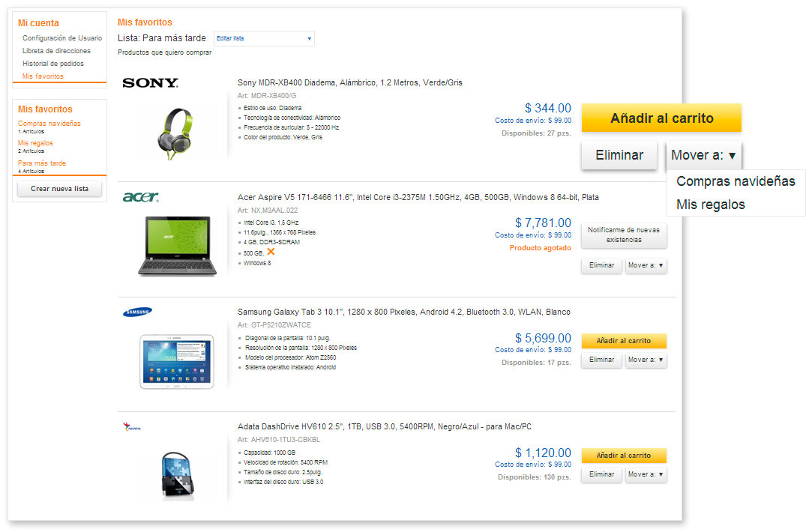806x532 pixels.
Task: Click the Samsung brand logo
Action: [137, 312]
